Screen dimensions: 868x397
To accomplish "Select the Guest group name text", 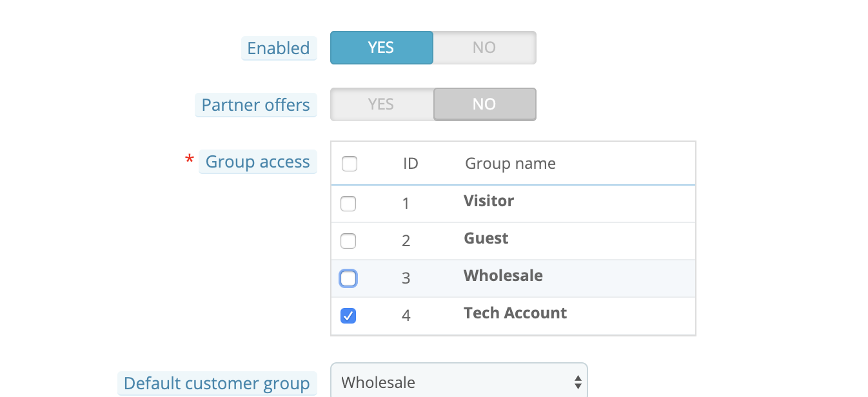I will tap(486, 238).
